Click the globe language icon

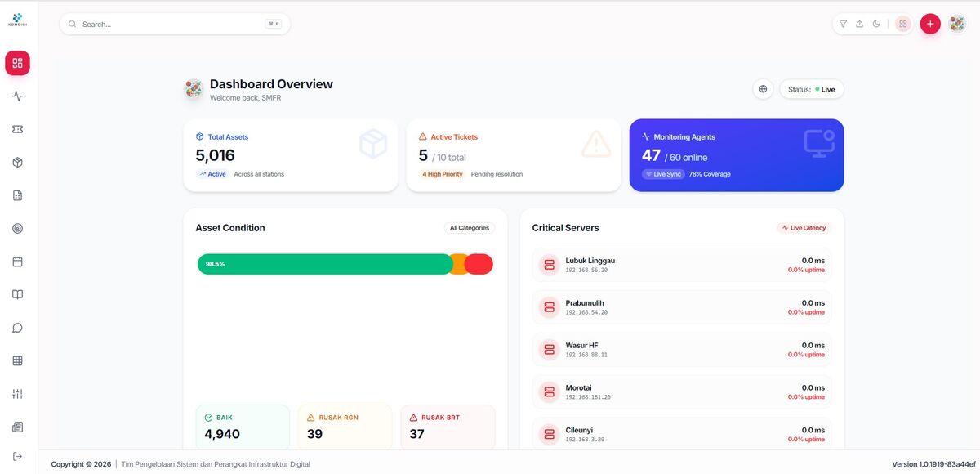[763, 89]
